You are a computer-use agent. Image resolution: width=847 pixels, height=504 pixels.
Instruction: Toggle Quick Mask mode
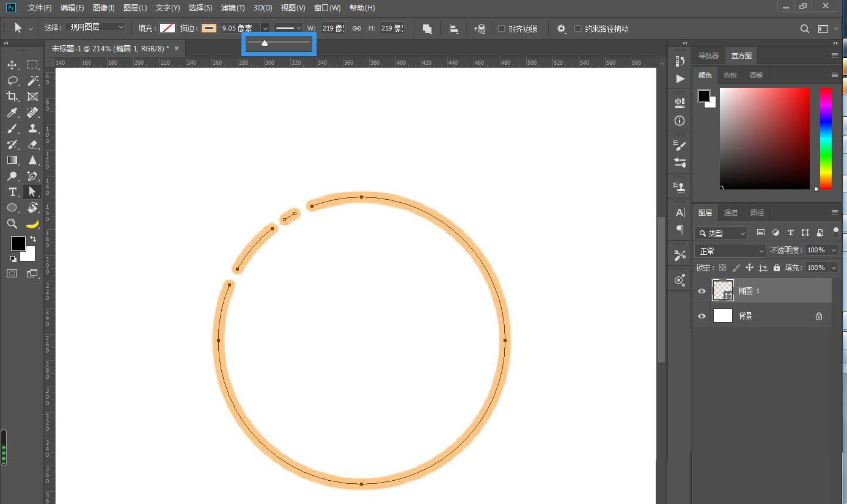[x=12, y=273]
